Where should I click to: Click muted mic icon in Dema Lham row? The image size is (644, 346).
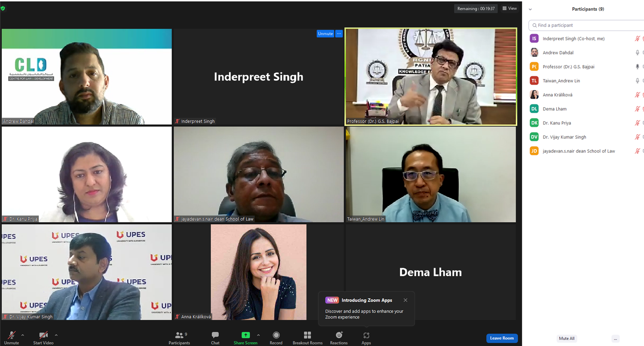pos(638,109)
